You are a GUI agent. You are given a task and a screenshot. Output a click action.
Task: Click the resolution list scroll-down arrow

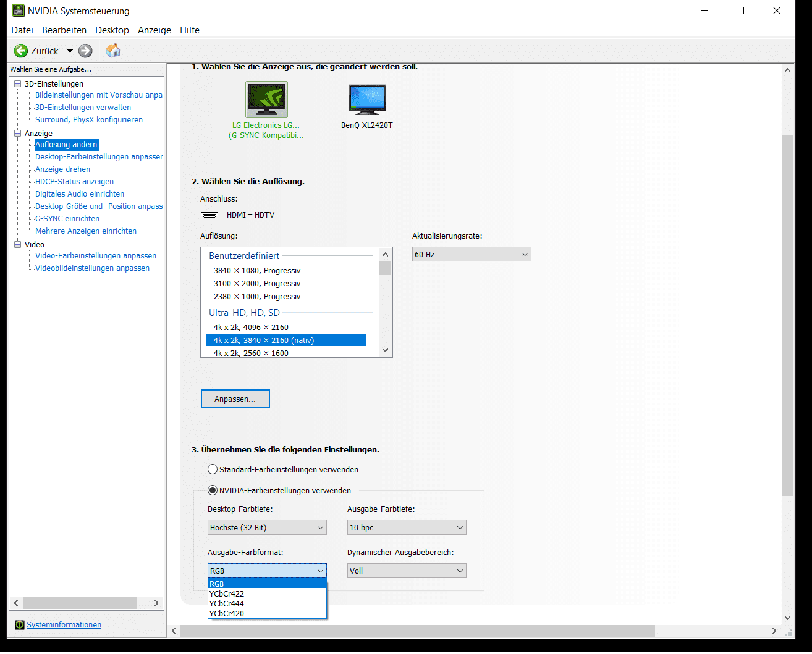(386, 350)
